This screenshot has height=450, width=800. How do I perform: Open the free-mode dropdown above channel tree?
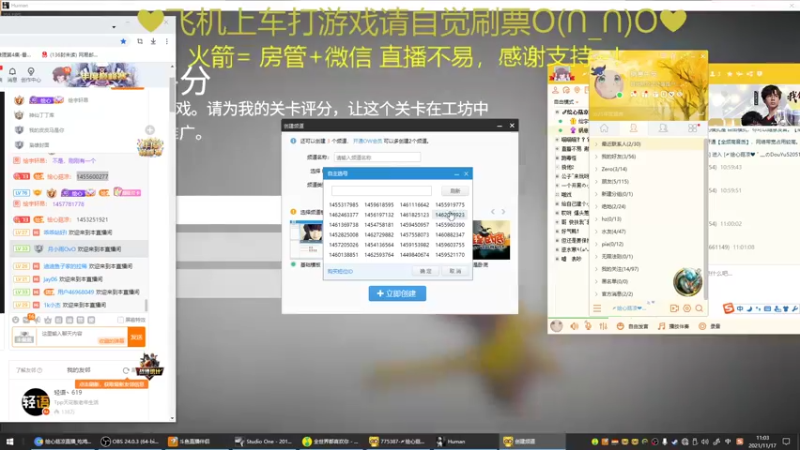click(x=567, y=102)
